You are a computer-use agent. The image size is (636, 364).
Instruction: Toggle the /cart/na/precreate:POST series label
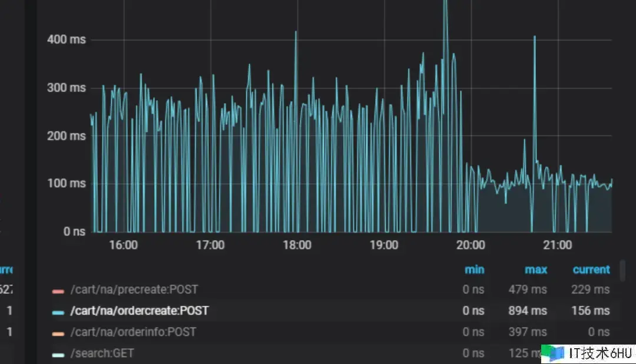(x=134, y=290)
